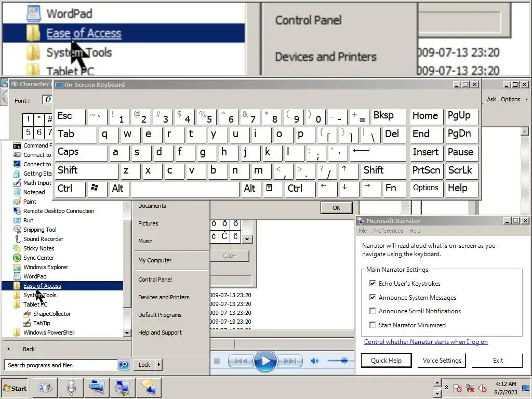
Task: Open the arrow next to the Lock button
Action: (x=159, y=365)
